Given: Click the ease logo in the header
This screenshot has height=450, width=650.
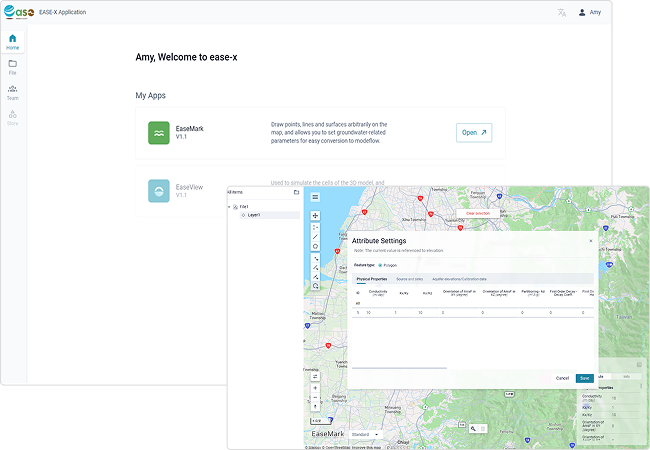Looking at the screenshot, I should click(x=19, y=12).
